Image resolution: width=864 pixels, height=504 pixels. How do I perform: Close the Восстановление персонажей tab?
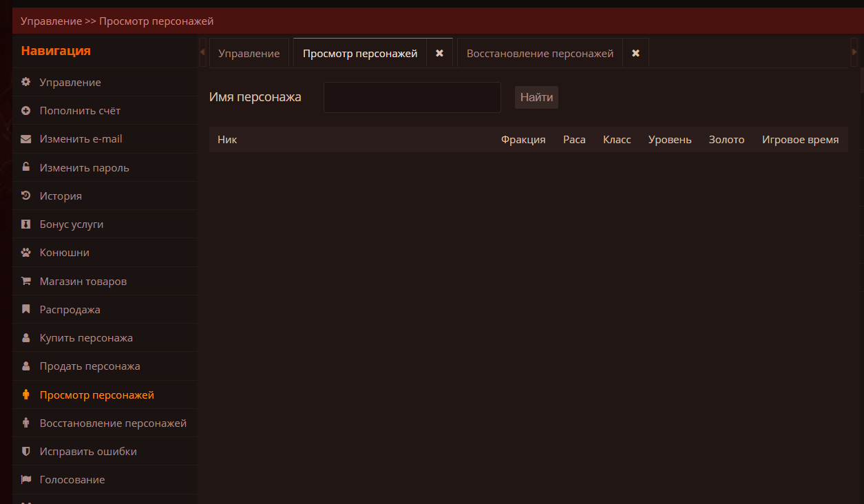[635, 53]
